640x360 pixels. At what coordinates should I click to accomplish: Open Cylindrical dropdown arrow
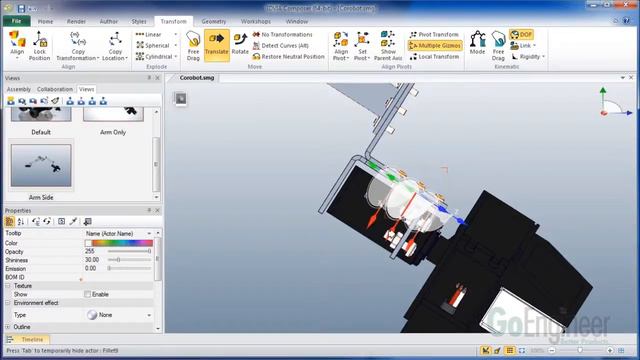176,56
